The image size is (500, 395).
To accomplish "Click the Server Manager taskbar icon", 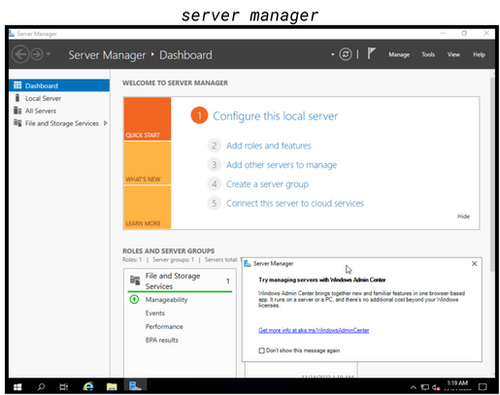I will click(x=135, y=386).
